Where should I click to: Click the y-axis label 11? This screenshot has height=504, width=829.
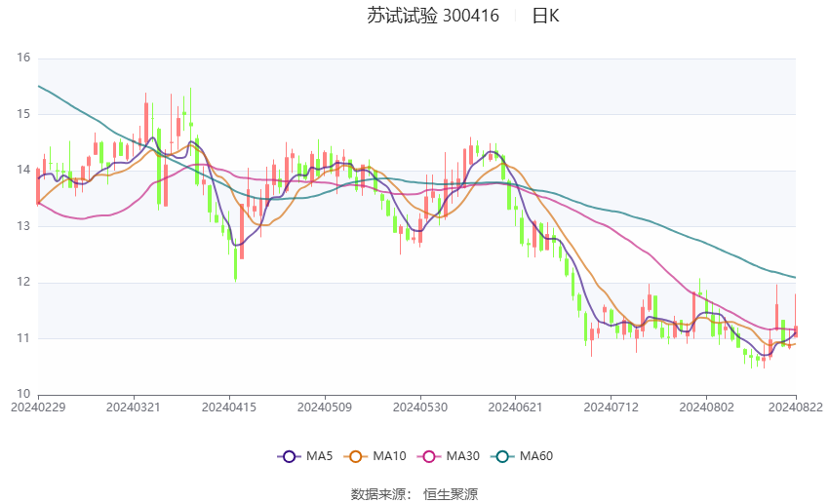(23, 338)
